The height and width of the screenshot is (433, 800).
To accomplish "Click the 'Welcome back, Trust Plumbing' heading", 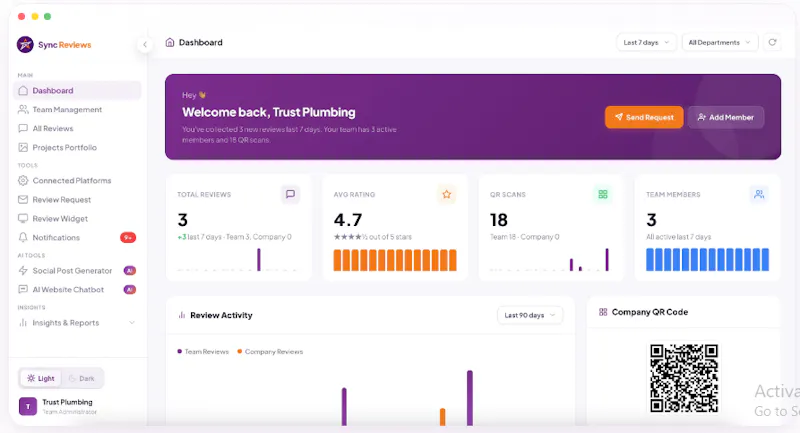I will coord(269,112).
